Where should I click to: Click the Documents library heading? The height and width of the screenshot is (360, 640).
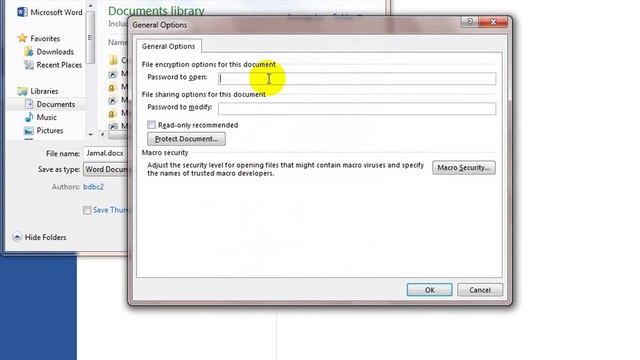pyautogui.click(x=156, y=11)
